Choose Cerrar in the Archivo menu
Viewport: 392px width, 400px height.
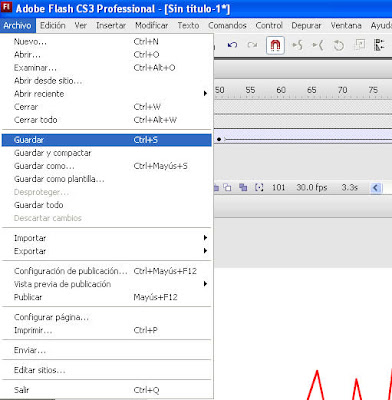click(x=107, y=107)
